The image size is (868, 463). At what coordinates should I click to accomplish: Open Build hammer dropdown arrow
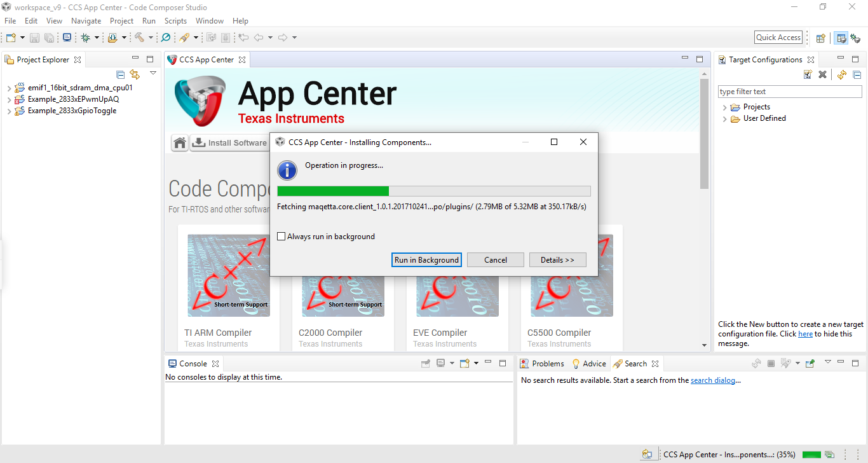click(x=151, y=38)
